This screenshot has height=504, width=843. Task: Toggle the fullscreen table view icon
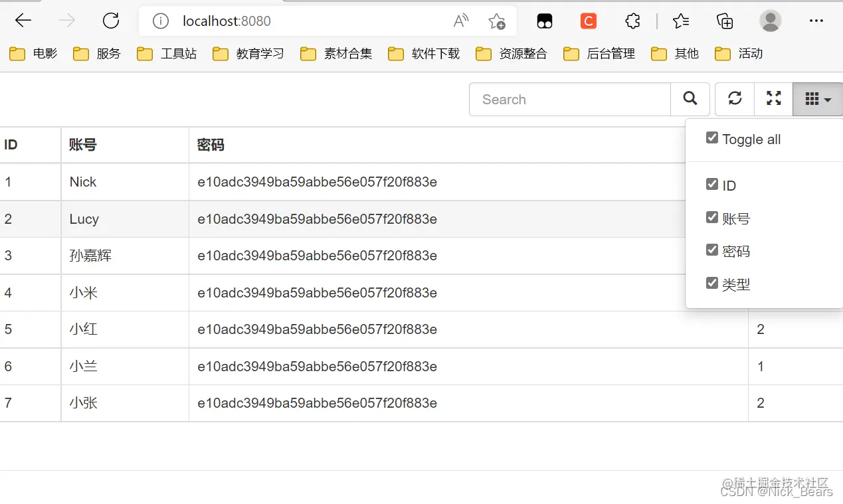(773, 98)
